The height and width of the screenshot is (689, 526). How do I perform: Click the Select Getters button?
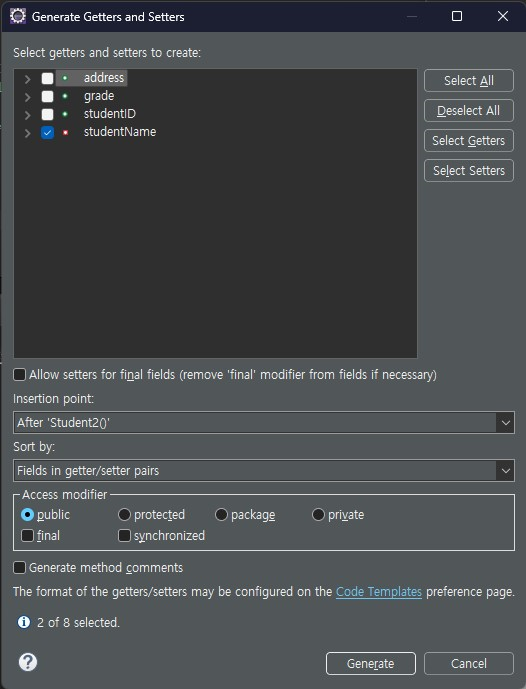[x=468, y=140]
